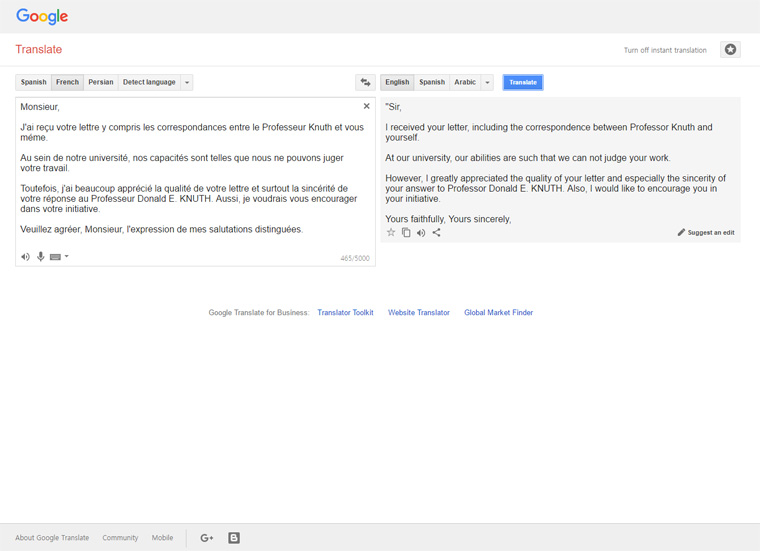The image size is (760, 551).
Task: Open the virtual keyboard icon
Action: pyautogui.click(x=55, y=257)
